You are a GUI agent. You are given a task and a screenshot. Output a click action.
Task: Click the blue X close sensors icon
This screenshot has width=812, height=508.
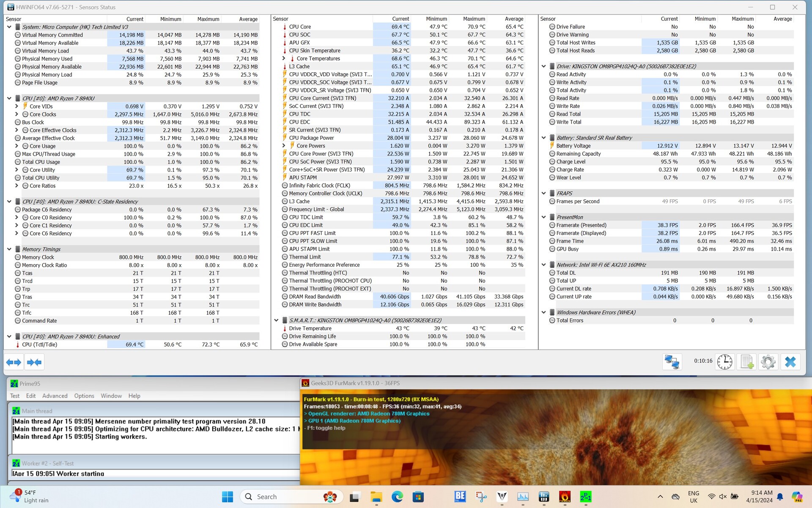click(x=790, y=362)
